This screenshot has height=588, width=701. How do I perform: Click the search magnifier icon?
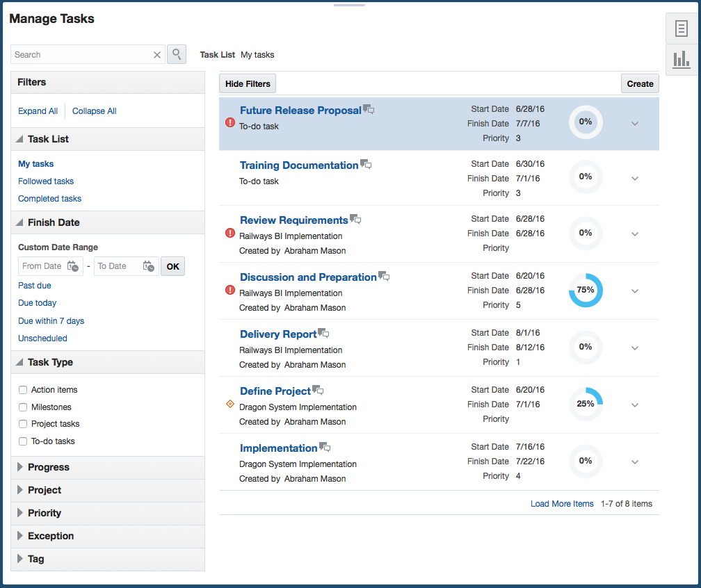pyautogui.click(x=177, y=54)
